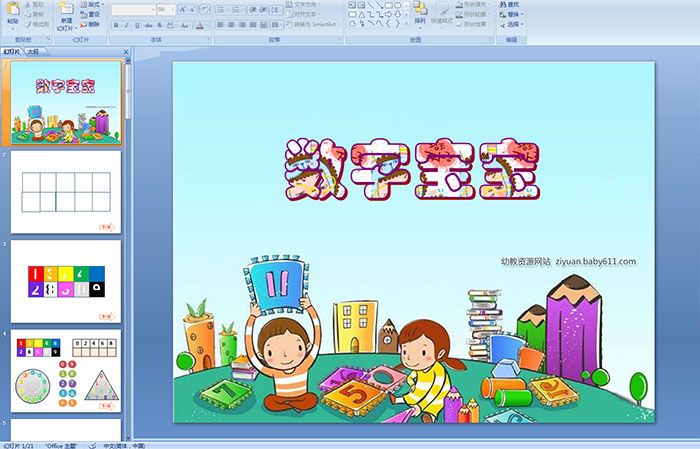Select slide 4 thumbnail with triangle
The height and width of the screenshot is (449, 700).
[66, 371]
